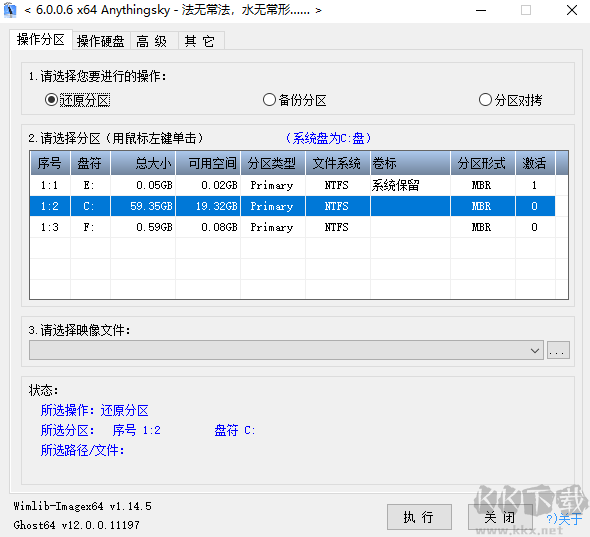Click the active flag 1 cell
Screen dimensions: 590x537
(x=534, y=185)
